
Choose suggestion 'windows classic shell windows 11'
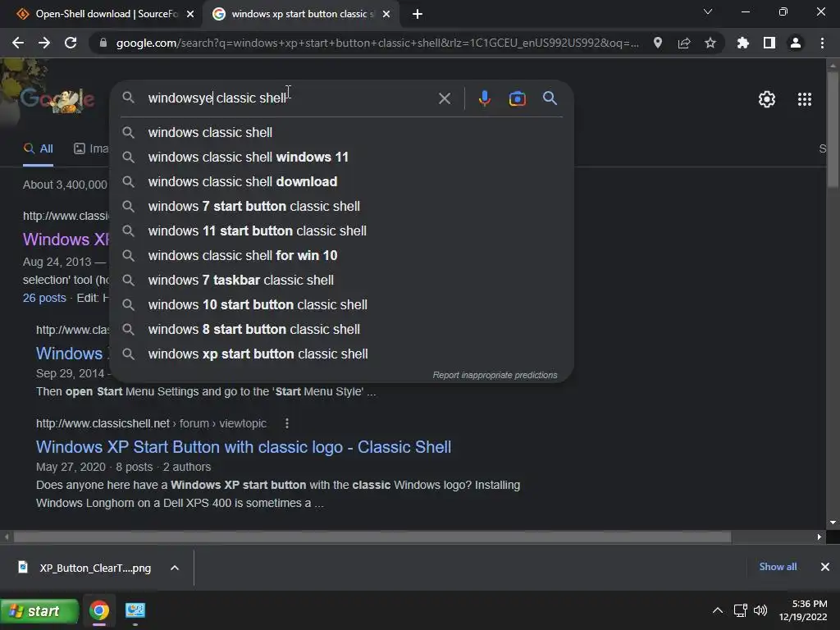coord(341,157)
